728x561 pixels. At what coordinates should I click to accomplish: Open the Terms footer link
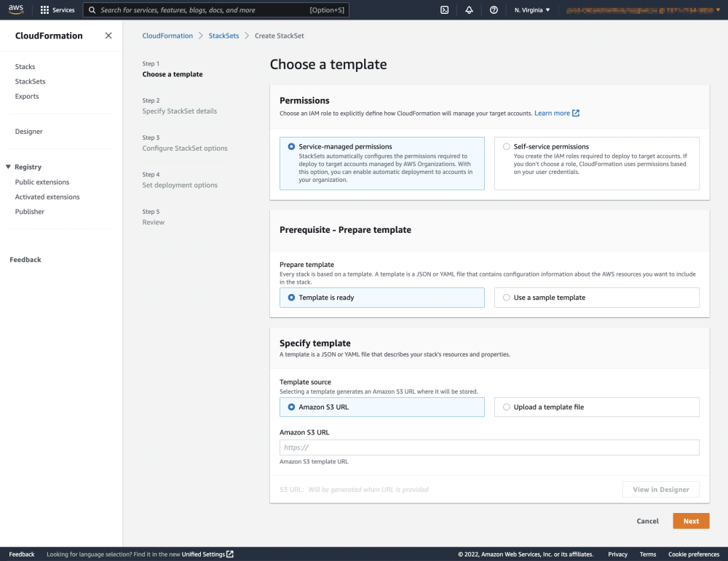click(648, 554)
